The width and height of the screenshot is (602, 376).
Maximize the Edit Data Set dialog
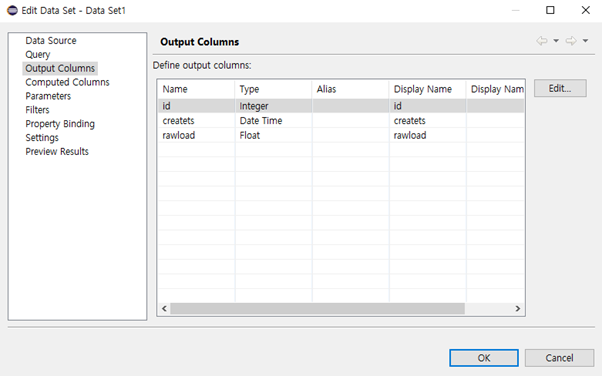[x=550, y=10]
